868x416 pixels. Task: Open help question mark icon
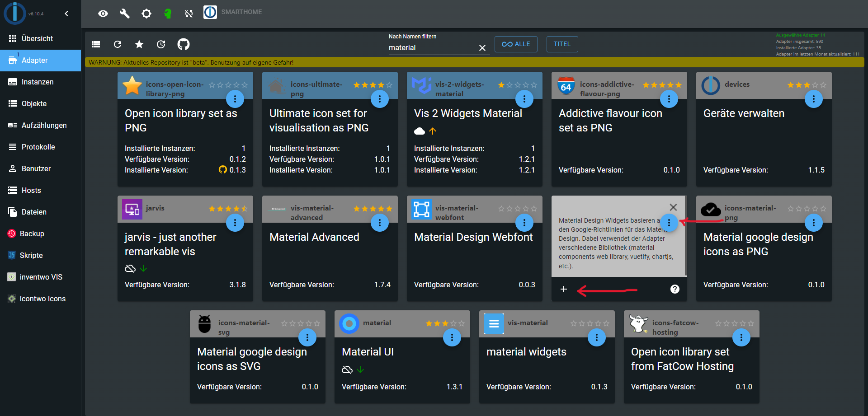point(675,289)
